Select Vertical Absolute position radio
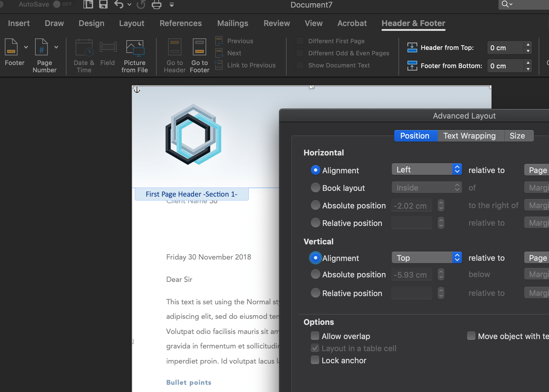 (x=315, y=274)
